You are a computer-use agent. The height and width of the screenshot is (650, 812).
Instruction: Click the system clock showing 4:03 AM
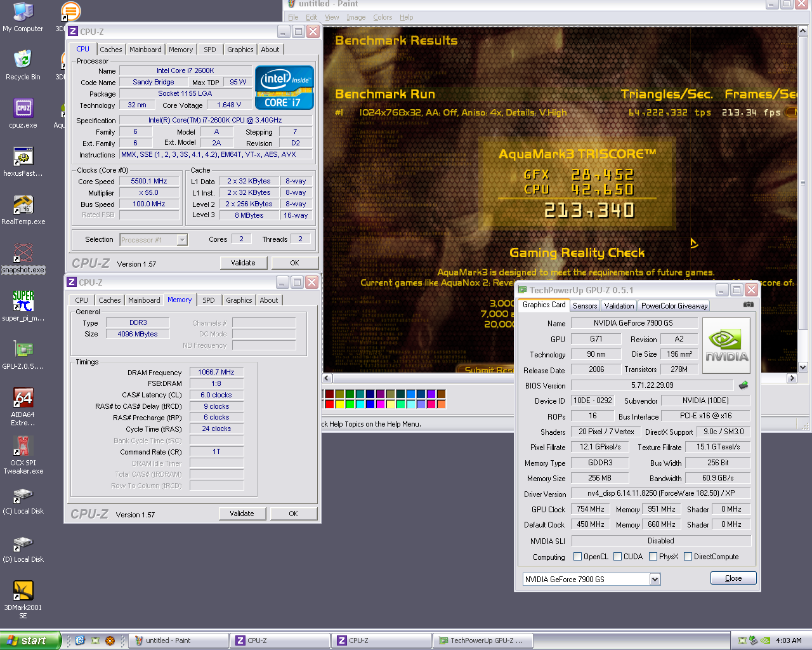pos(789,640)
